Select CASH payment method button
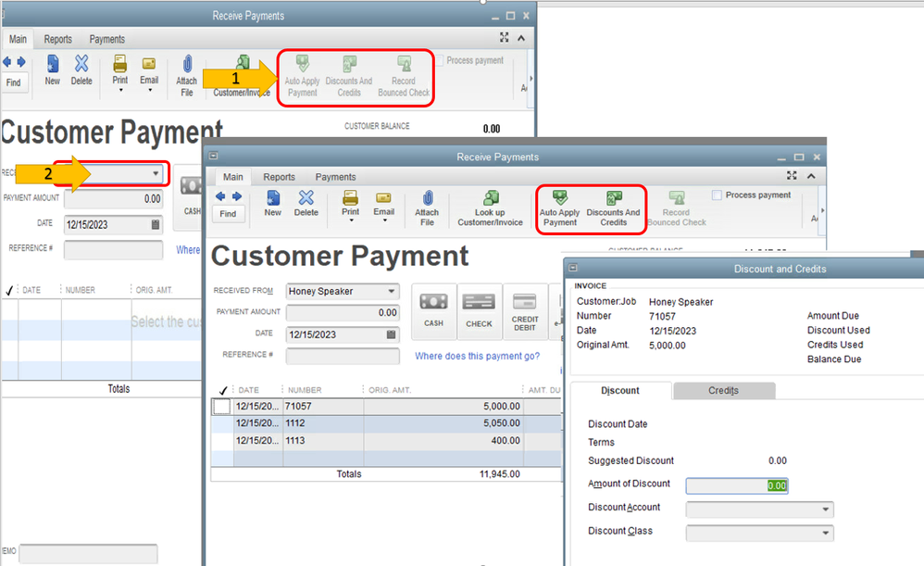 (433, 309)
